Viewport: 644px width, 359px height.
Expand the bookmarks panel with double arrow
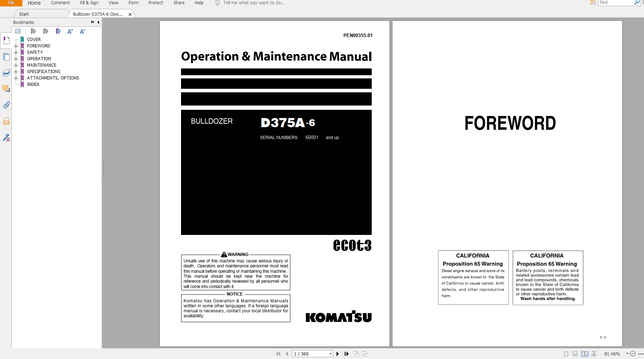(93, 22)
